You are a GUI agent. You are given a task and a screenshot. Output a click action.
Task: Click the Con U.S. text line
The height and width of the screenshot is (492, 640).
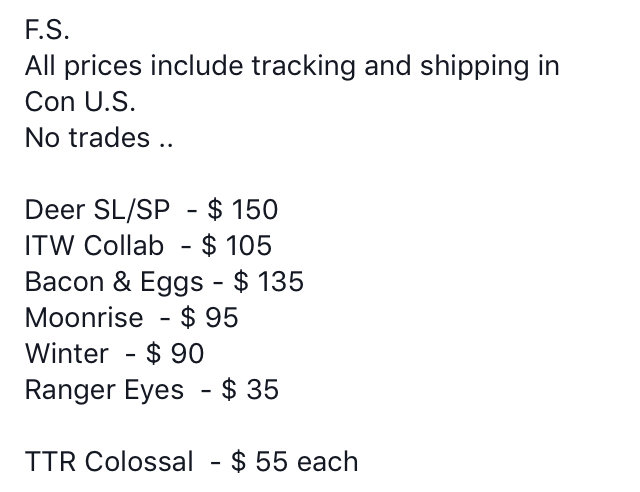[80, 102]
